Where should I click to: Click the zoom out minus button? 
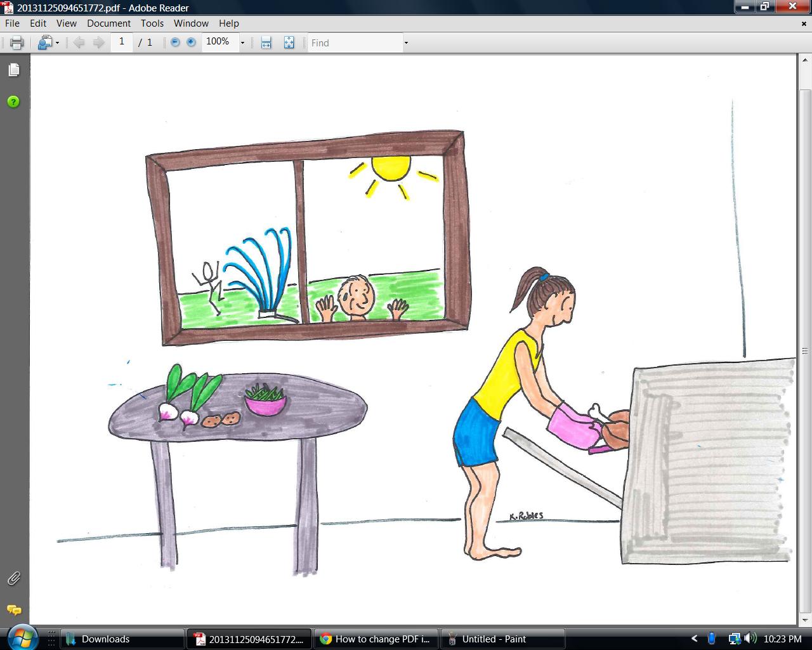tap(175, 43)
